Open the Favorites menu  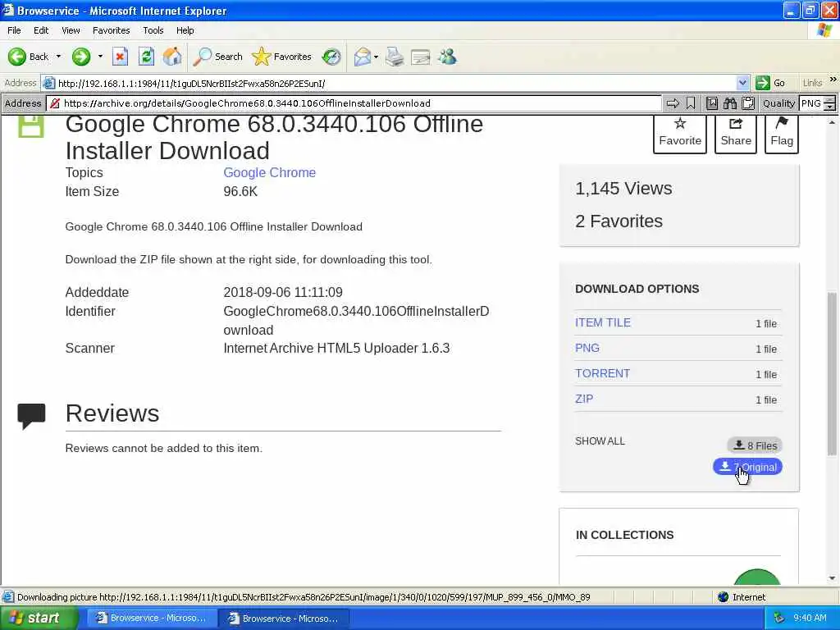click(x=111, y=30)
